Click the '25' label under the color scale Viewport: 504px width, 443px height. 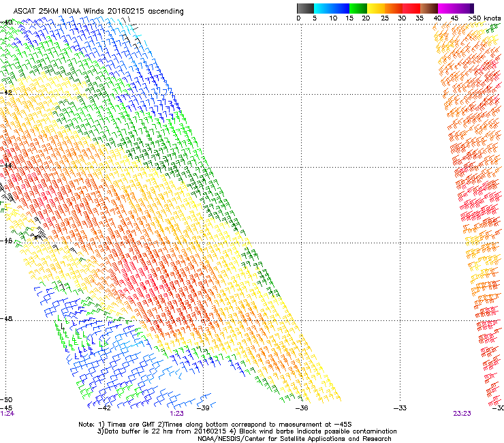click(385, 18)
